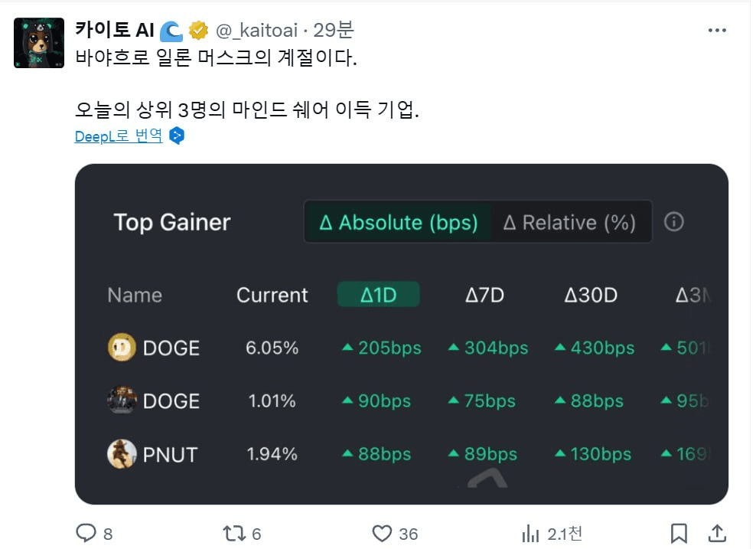Click the info circle icon near Top Gainer
Viewport: 756px width, 549px height.
(x=673, y=222)
